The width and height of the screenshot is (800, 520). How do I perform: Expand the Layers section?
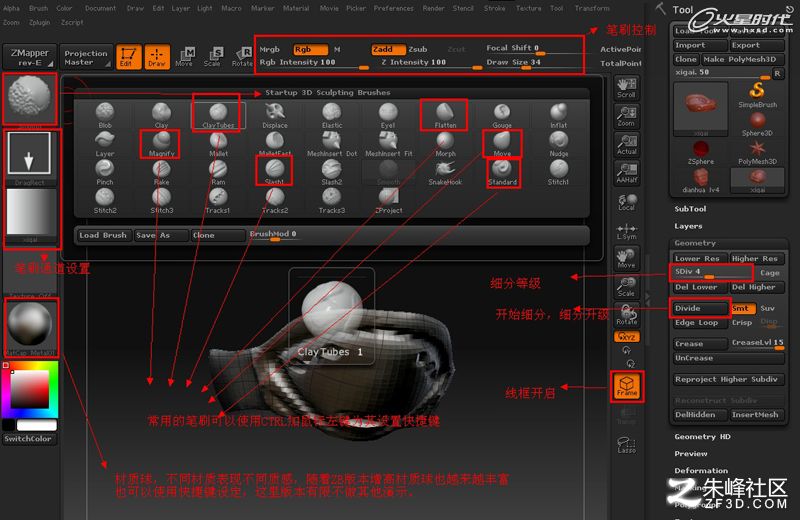[x=688, y=226]
